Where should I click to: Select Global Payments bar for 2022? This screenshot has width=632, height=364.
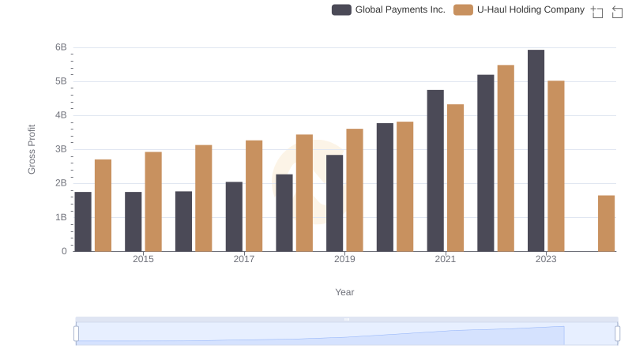[486, 163]
